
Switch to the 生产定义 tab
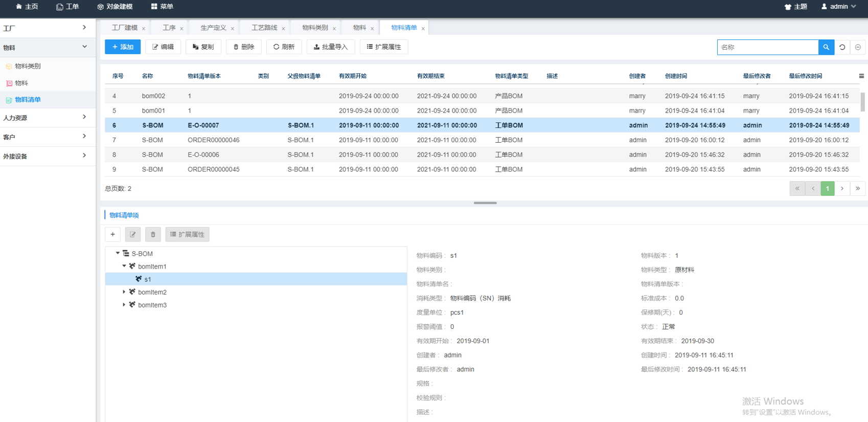213,28
